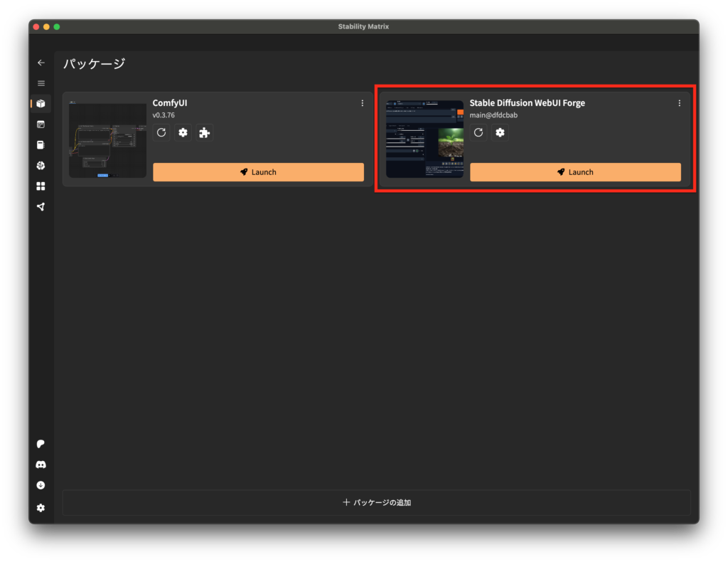Click the back arrow in the sidebar
The image size is (728, 562).
click(x=41, y=63)
